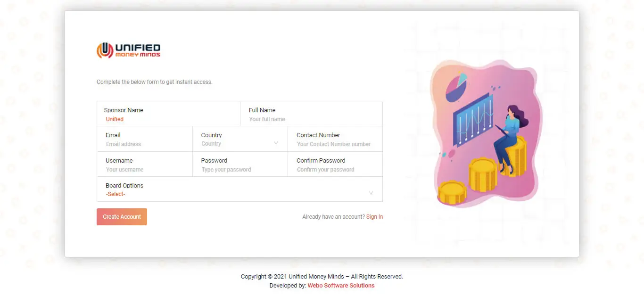The width and height of the screenshot is (644, 296).
Task: Expand the Board Options chevron arrow
Action: coord(371,193)
